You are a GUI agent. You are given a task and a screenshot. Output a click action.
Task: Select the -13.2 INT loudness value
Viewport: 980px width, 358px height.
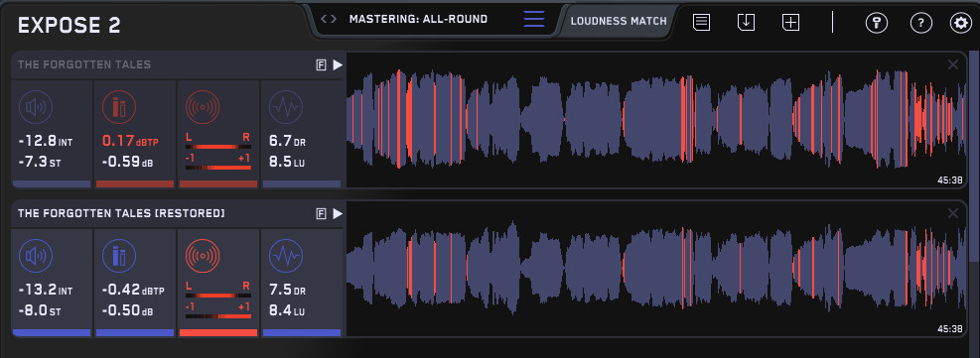tap(46, 290)
